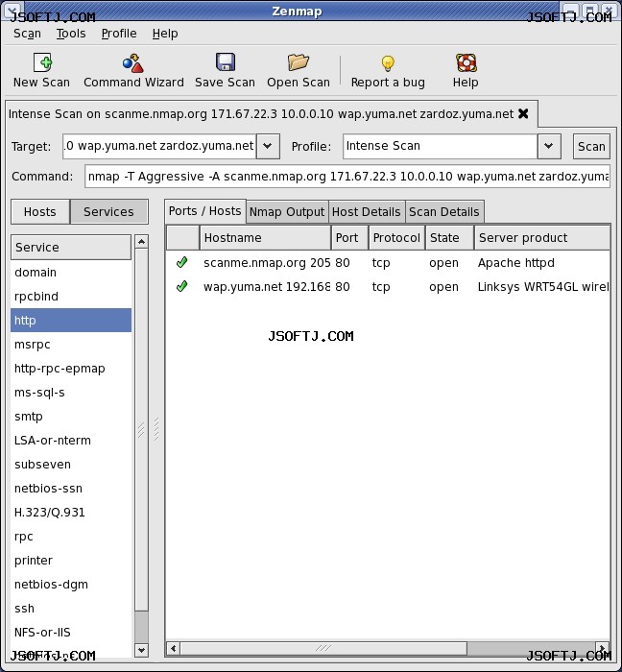Select the rpcbind service
The image size is (622, 672).
[x=71, y=296]
